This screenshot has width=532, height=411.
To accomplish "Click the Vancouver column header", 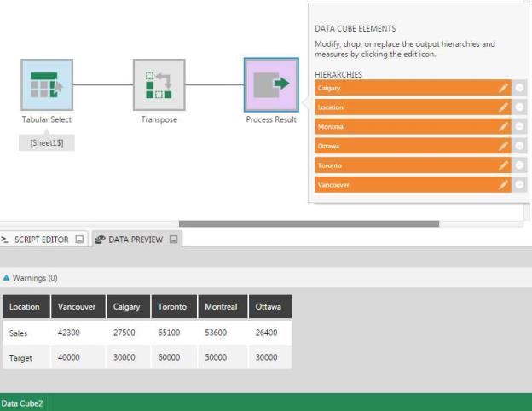I will 77,306.
